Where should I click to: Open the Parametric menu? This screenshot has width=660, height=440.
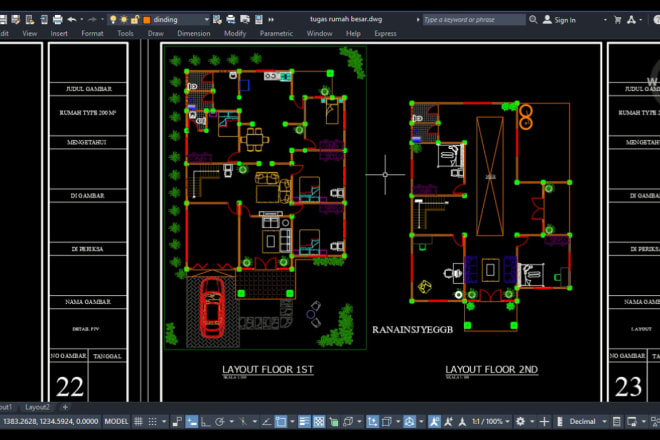(x=276, y=33)
